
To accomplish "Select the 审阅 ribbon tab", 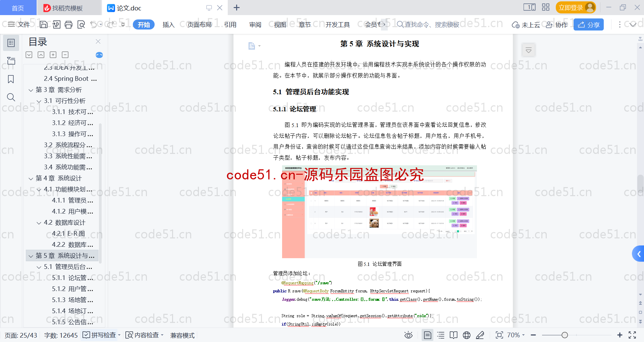I will pos(255,24).
